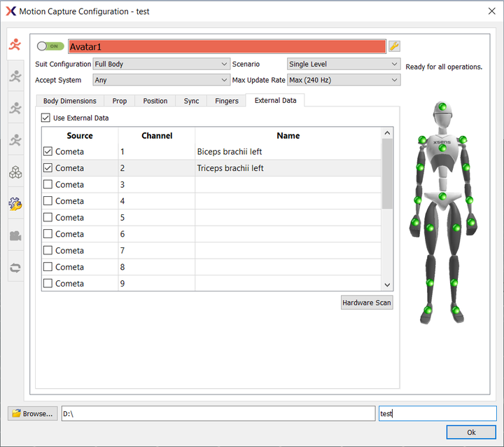Open the Suit Configuration dropdown
504x447 pixels.
pyautogui.click(x=162, y=64)
